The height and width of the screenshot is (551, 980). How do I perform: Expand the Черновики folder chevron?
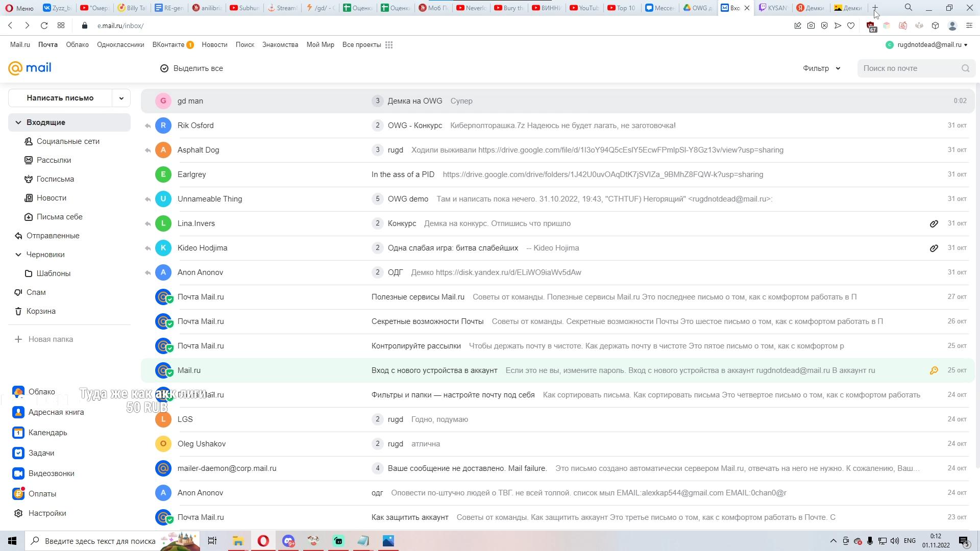click(x=18, y=255)
